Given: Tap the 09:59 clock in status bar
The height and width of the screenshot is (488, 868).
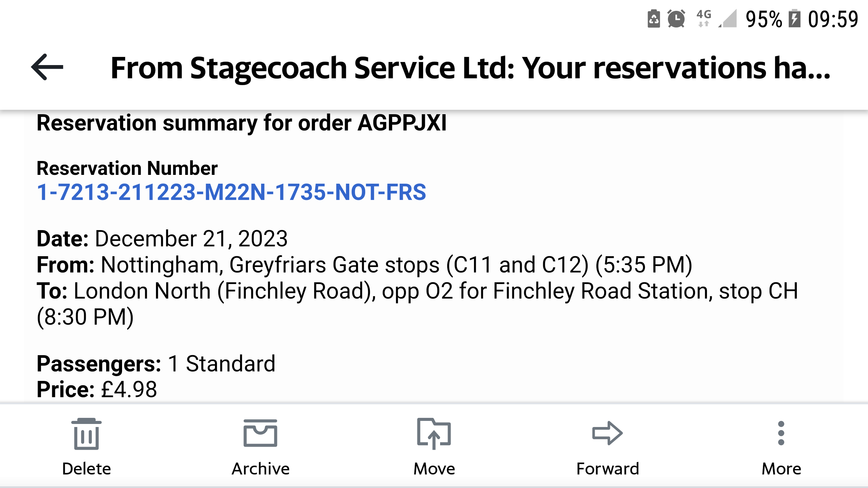Looking at the screenshot, I should (833, 19).
